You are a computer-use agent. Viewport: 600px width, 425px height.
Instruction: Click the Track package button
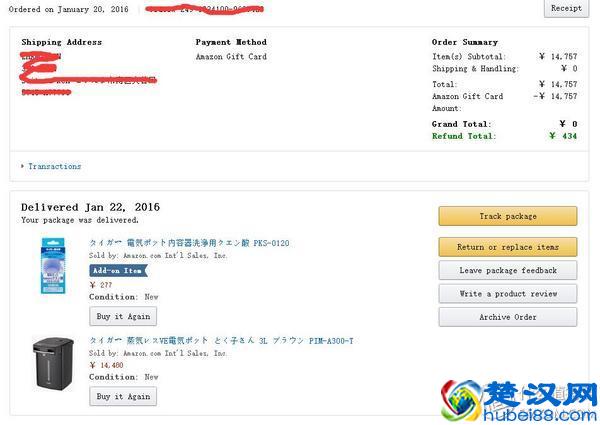click(x=507, y=216)
